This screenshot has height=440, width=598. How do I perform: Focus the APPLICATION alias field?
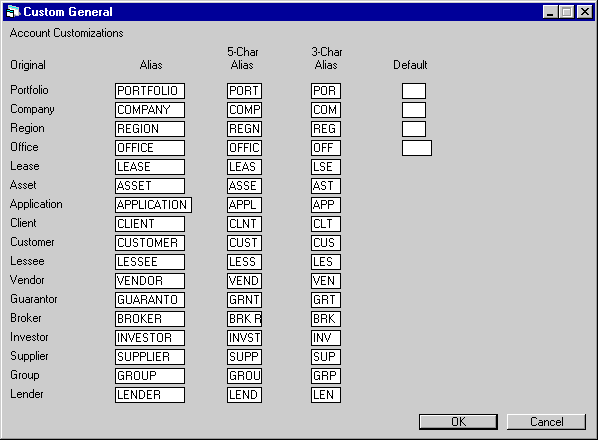[x=153, y=205]
